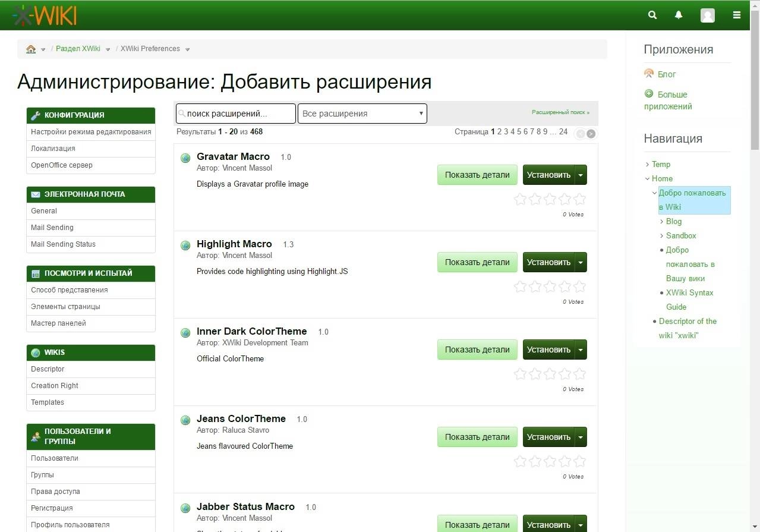This screenshot has width=760, height=532.
Task: Open Templates section under Wikis
Action: click(91, 402)
